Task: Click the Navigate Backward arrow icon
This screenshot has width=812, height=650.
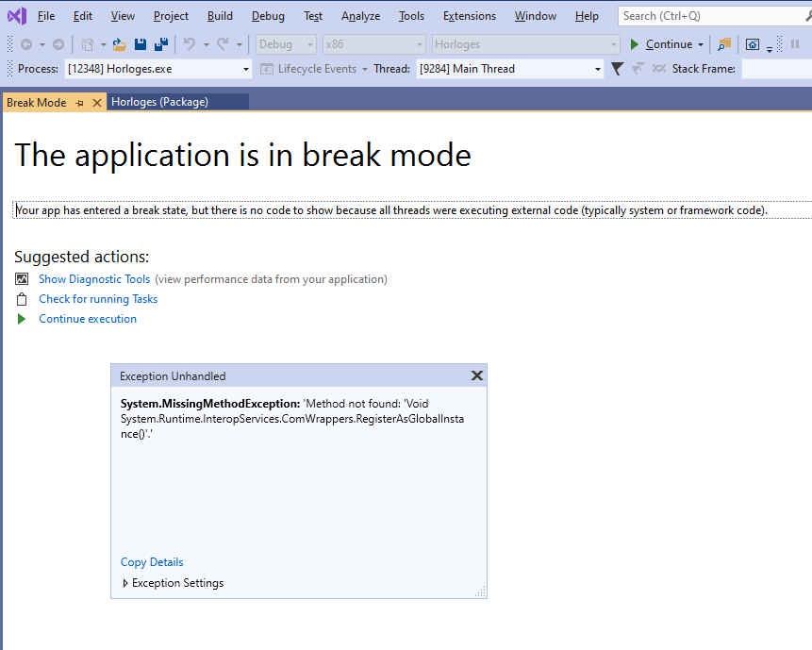Action: (25, 44)
